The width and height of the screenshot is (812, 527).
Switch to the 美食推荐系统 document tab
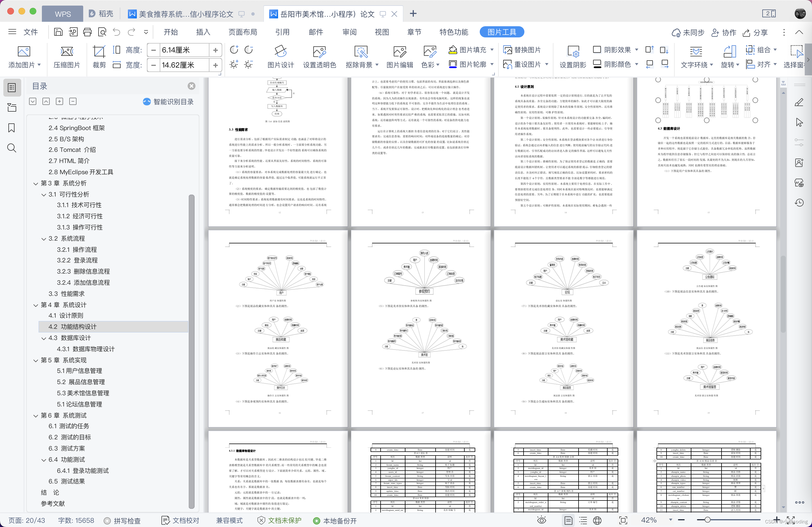coord(186,14)
